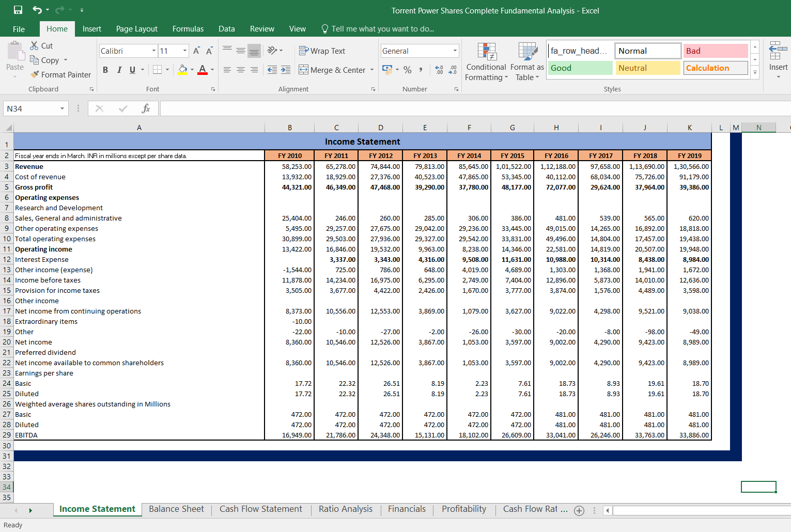Align text left
The height and width of the screenshot is (532, 791).
coord(227,70)
